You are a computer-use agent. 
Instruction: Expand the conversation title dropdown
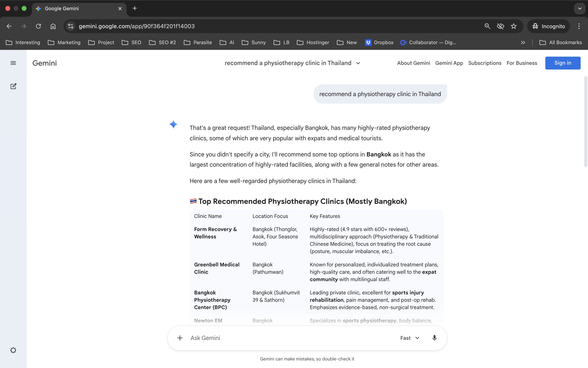point(358,63)
